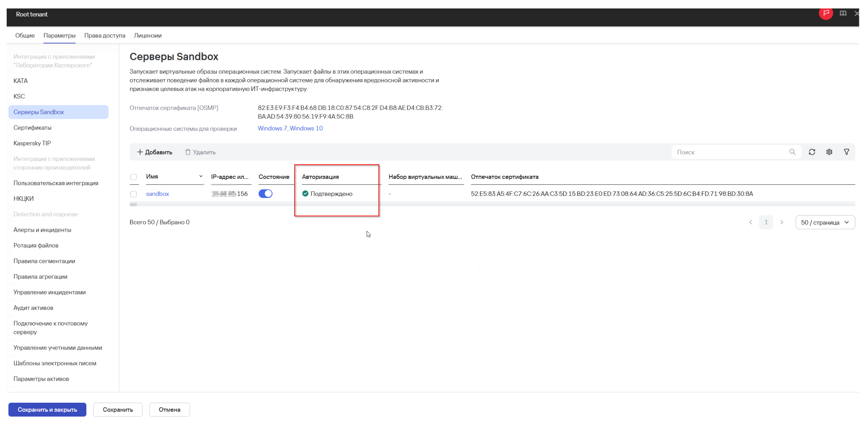
Task: Switch to the Права доступа tab
Action: pos(105,35)
